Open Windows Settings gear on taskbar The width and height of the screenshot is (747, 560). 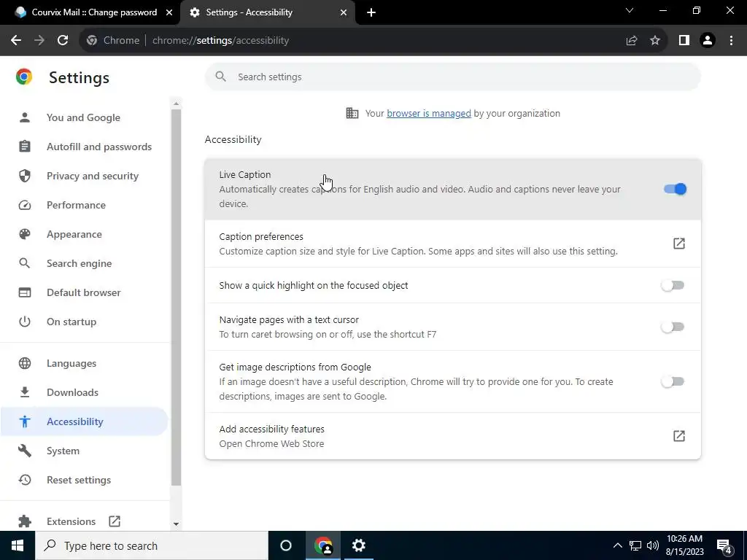pyautogui.click(x=359, y=545)
